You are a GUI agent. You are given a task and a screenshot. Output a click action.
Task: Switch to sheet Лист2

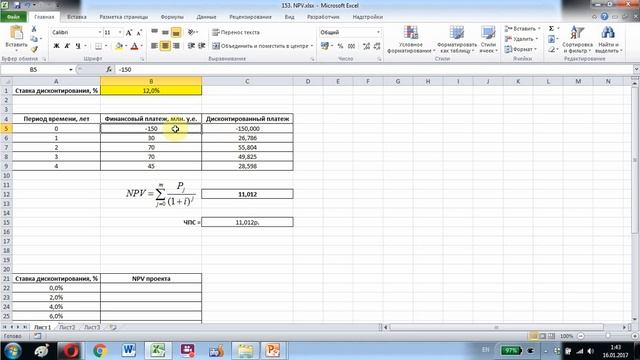coord(67,327)
